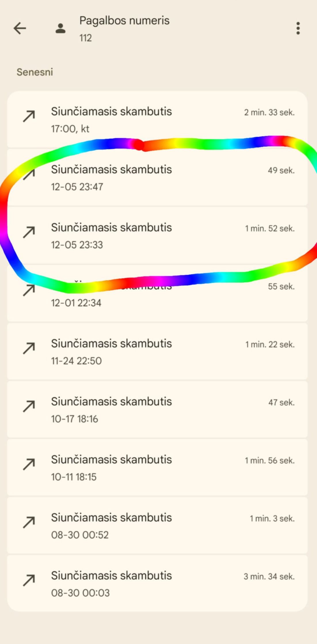Viewport: 317px width, 644px height.
Task: Open the call entry dated 12-05 23:47
Action: pyautogui.click(x=157, y=178)
